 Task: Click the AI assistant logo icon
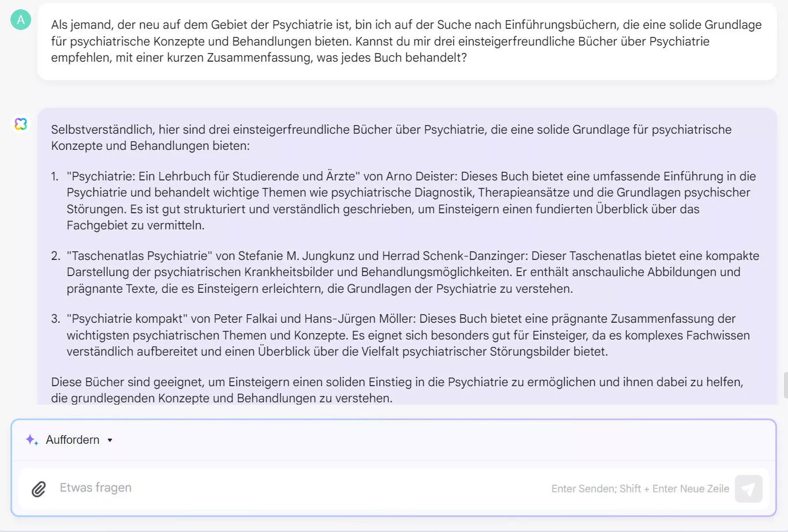click(21, 124)
